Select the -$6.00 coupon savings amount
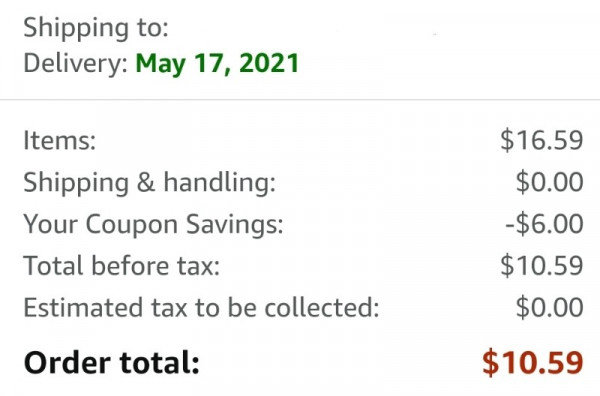The height and width of the screenshot is (396, 600). tap(544, 224)
